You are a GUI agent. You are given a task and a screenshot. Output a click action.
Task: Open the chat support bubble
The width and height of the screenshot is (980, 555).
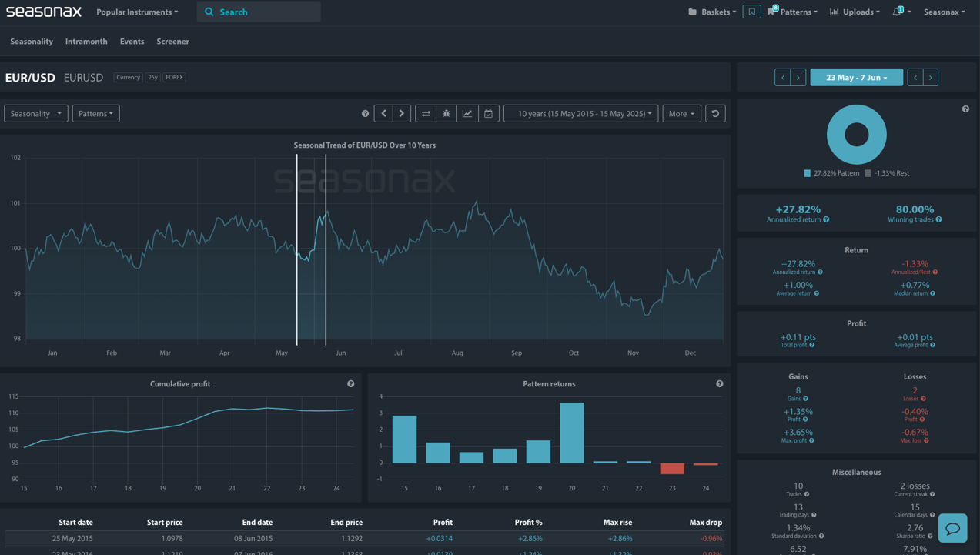(x=952, y=528)
